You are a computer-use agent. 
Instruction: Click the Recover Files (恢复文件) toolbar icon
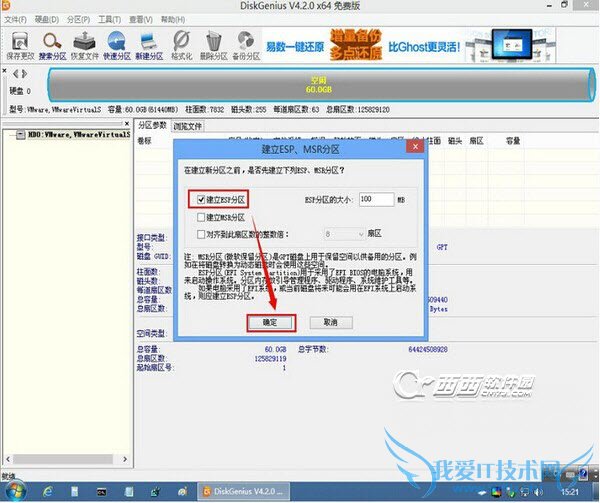84,45
